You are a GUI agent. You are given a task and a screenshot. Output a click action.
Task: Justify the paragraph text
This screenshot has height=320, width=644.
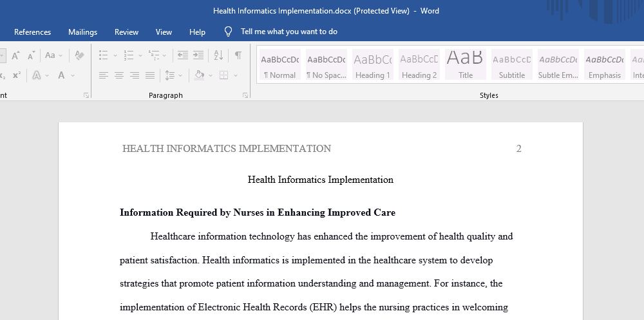pos(150,75)
